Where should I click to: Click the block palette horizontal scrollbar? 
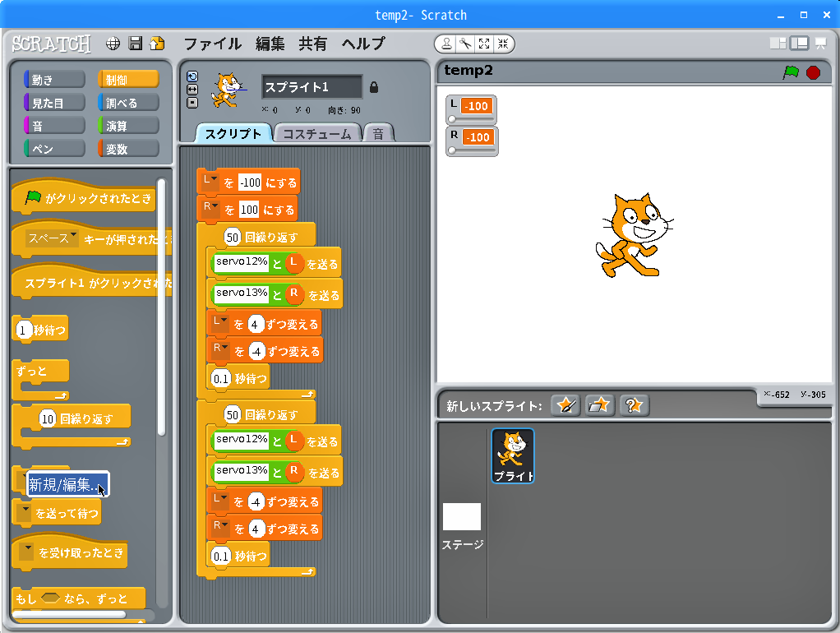pos(69,614)
